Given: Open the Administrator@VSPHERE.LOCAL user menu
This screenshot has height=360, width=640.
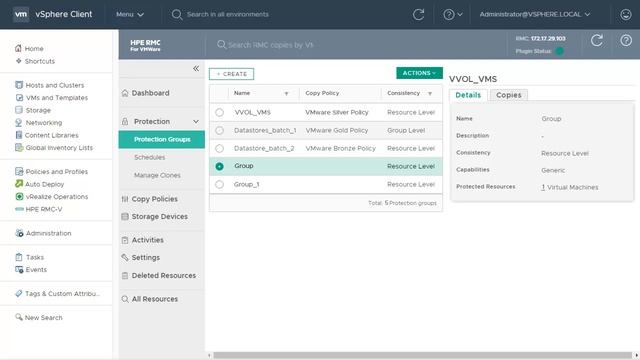Looking at the screenshot, I should [x=535, y=14].
